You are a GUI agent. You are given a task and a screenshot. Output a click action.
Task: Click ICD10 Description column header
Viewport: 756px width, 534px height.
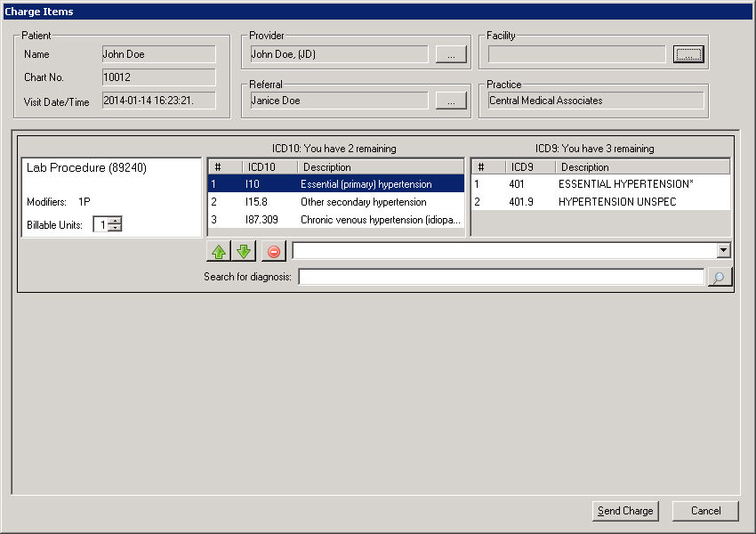point(380,166)
